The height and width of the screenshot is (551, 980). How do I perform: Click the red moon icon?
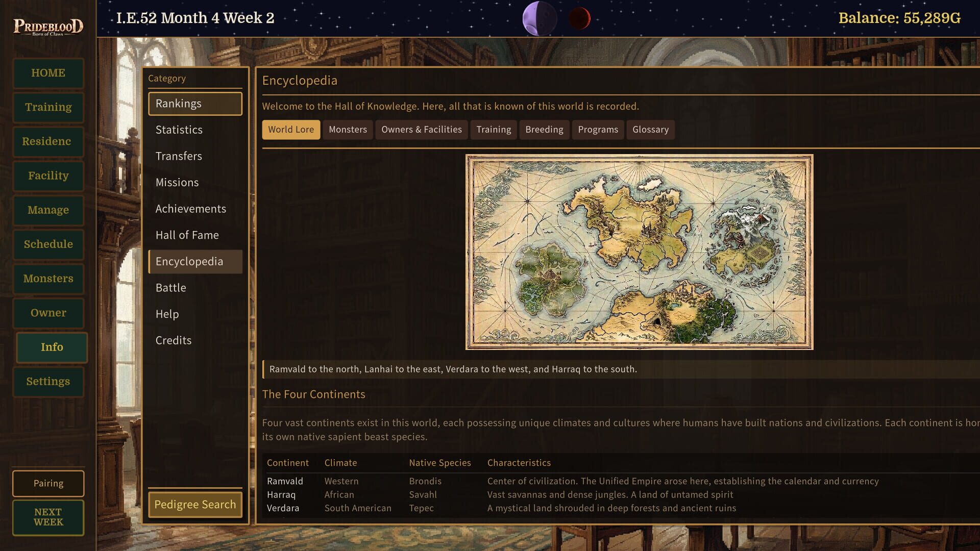579,19
